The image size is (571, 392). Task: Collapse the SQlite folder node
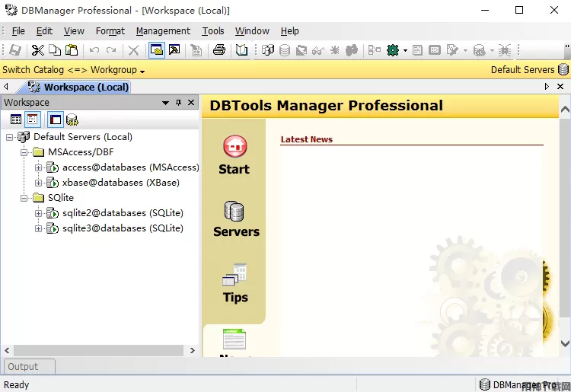click(x=24, y=198)
